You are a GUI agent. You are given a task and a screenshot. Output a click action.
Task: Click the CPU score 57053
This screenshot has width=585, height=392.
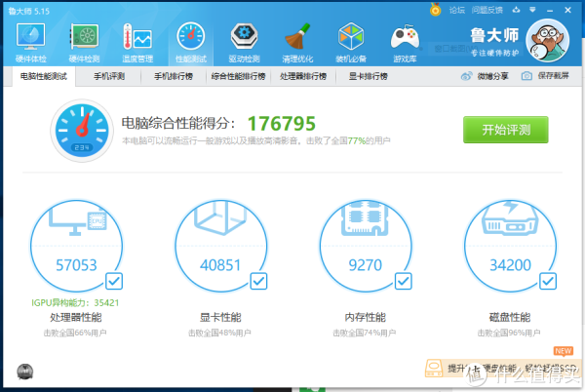76,265
